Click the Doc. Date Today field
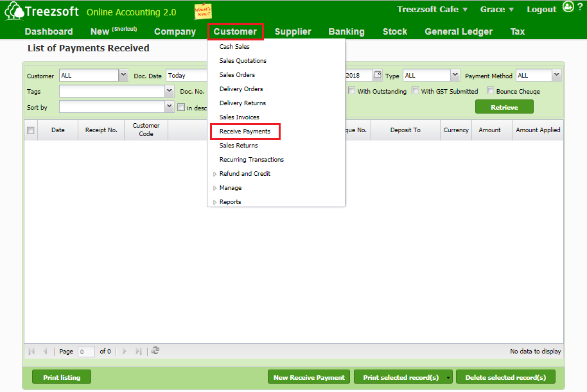 pyautogui.click(x=186, y=75)
